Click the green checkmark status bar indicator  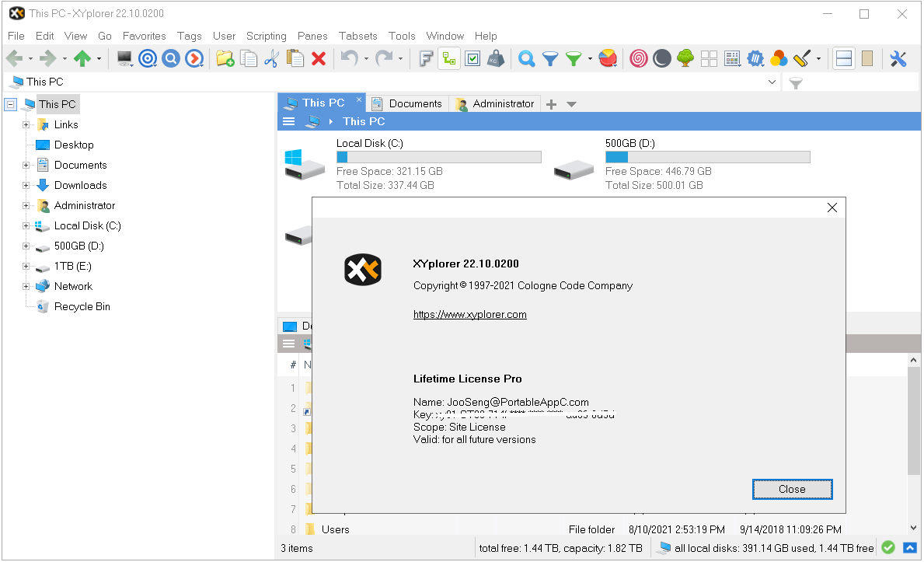[889, 548]
